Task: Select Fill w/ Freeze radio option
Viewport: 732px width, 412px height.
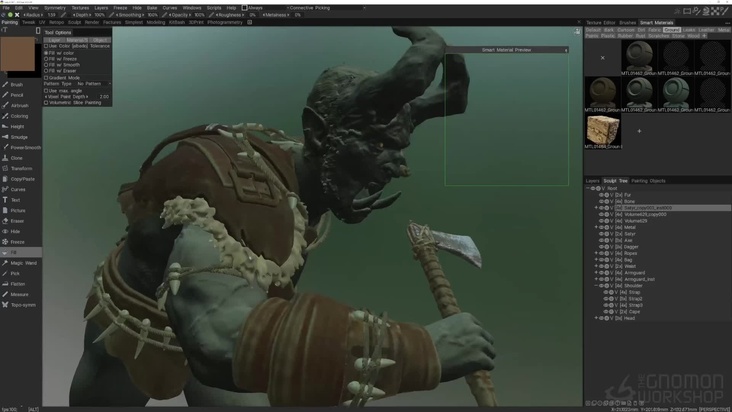Action: pyautogui.click(x=46, y=59)
